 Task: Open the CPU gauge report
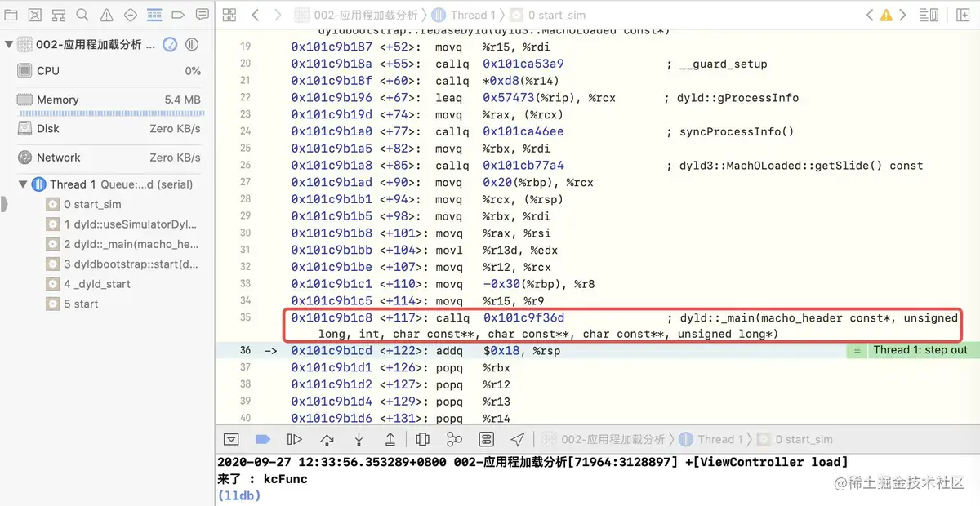[108, 71]
